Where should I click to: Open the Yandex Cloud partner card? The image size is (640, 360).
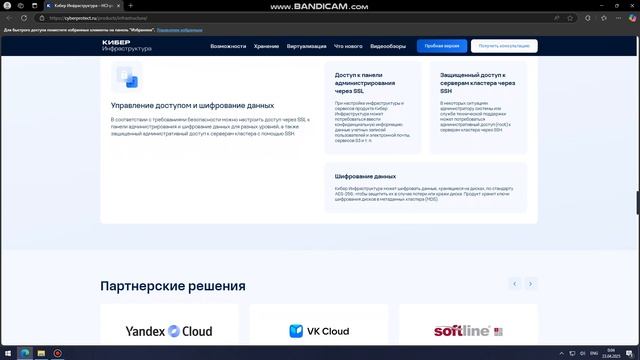(169, 325)
